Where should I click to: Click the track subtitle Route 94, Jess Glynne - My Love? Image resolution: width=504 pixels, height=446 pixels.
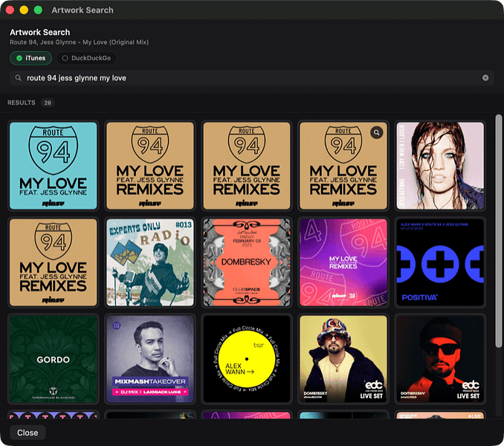click(x=79, y=42)
